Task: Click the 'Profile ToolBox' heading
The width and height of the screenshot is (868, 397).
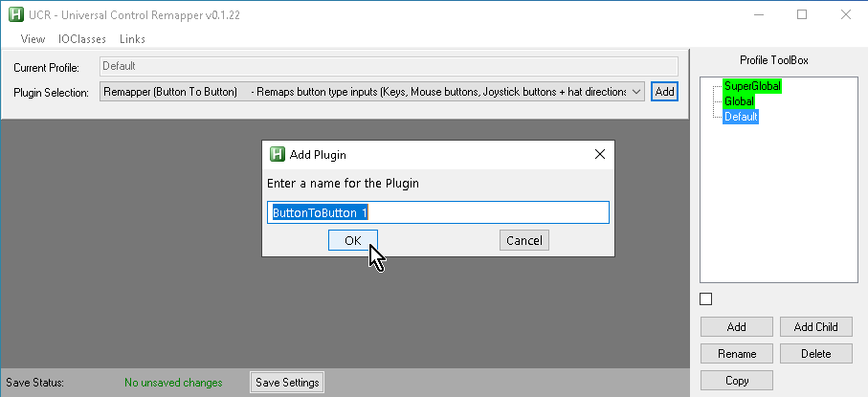Action: [x=774, y=60]
